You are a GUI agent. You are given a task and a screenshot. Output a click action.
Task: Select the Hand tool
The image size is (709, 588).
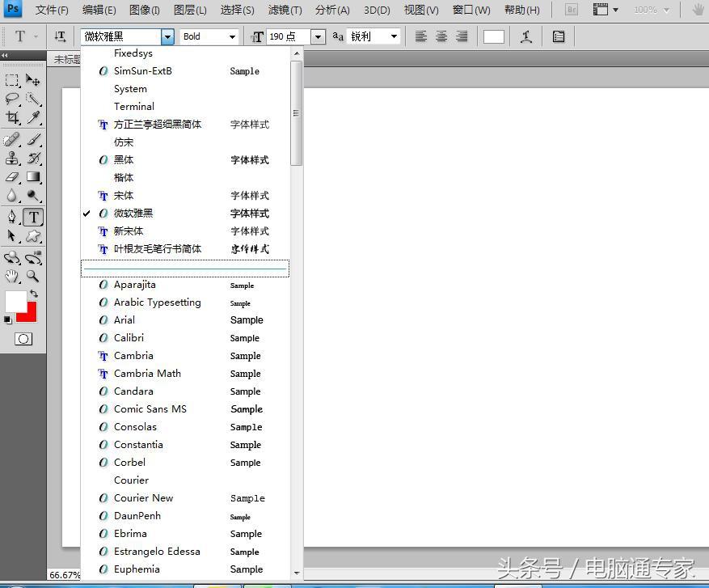11,275
